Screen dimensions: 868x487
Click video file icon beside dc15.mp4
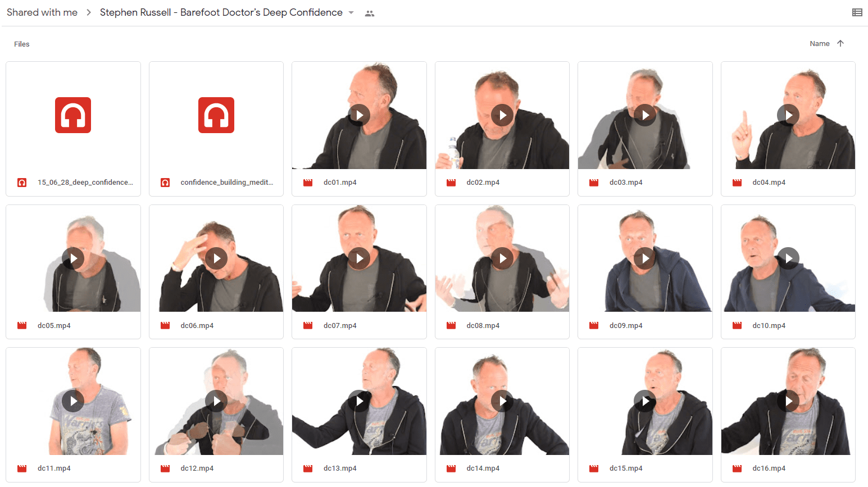pos(594,468)
